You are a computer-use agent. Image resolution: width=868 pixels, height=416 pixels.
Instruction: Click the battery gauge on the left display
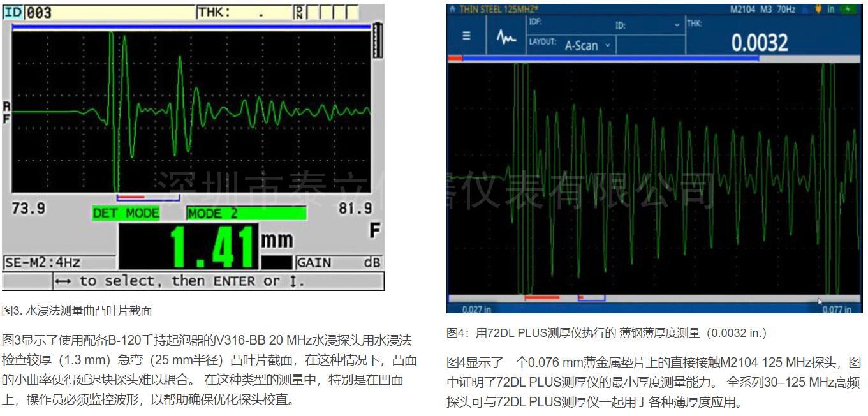coord(379,41)
